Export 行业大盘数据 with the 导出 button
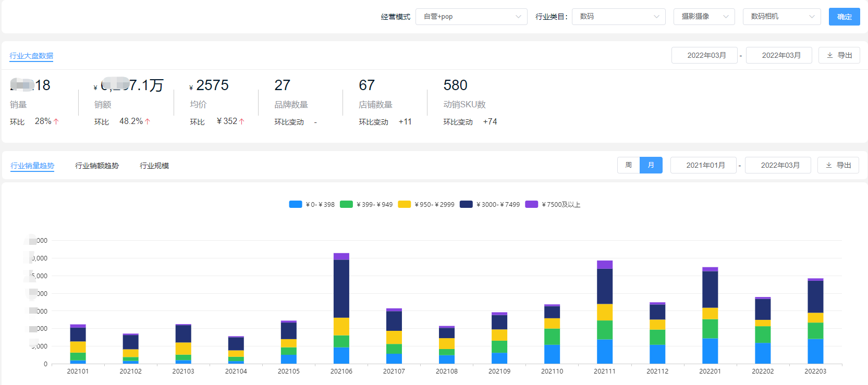This screenshot has width=868, height=385. tap(839, 55)
